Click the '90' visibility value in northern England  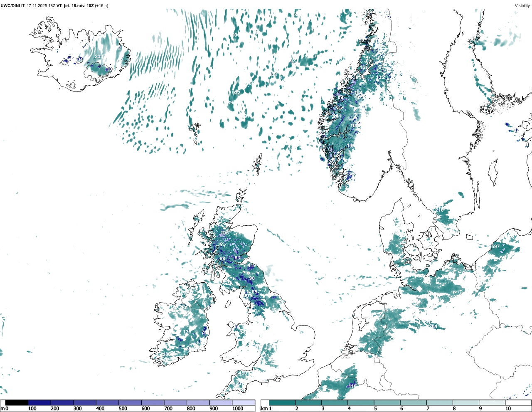tap(252, 279)
